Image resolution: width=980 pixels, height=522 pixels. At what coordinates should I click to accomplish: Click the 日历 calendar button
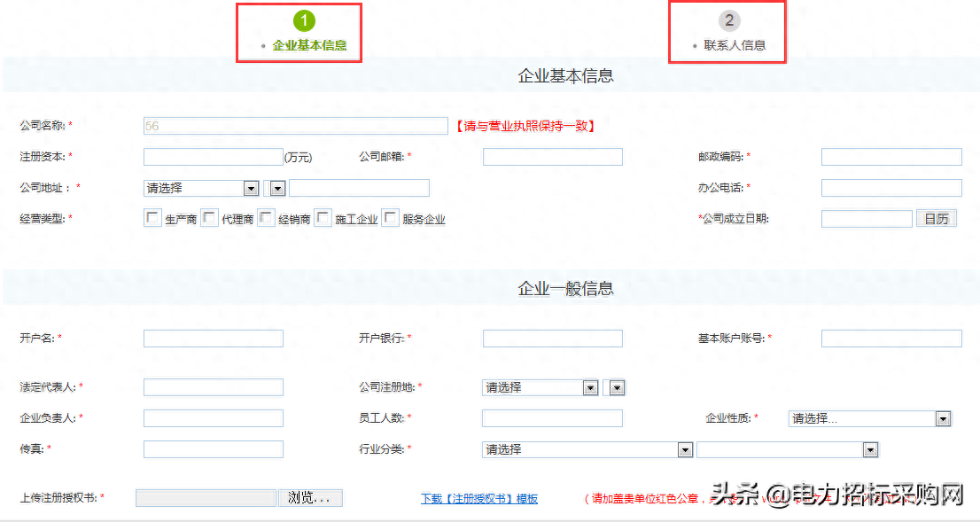click(936, 218)
